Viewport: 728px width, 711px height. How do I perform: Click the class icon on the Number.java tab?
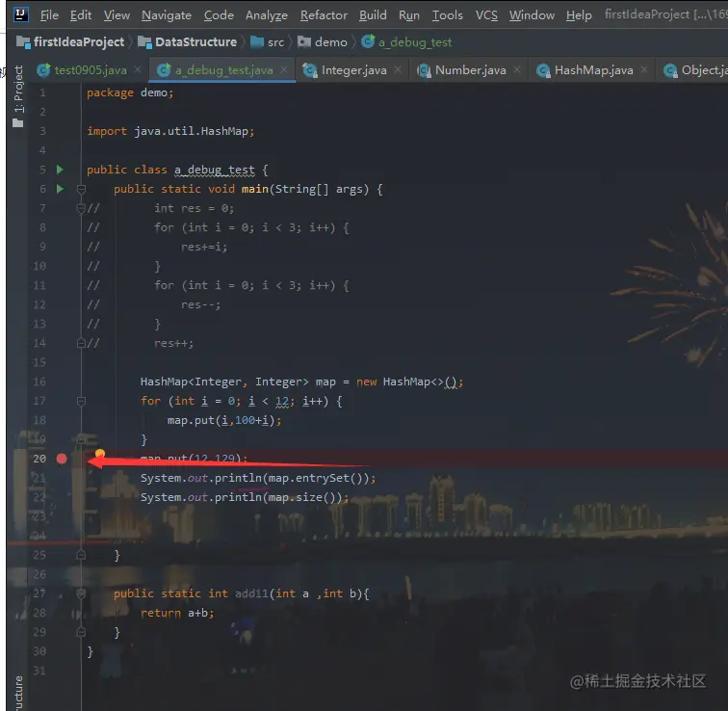click(424, 70)
